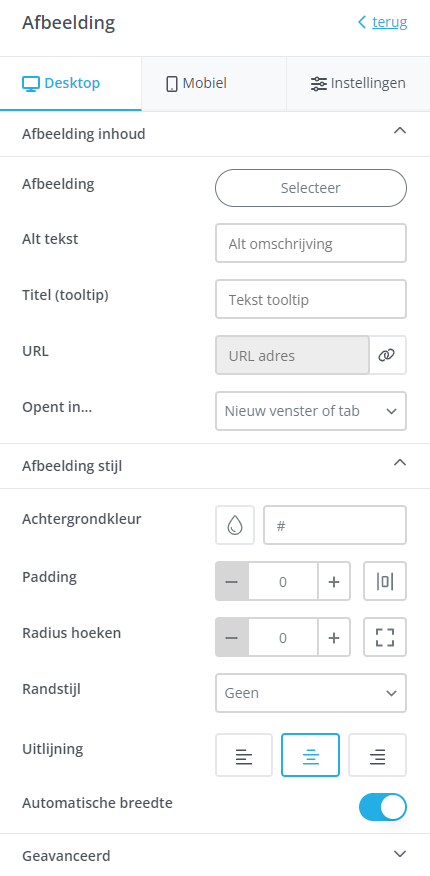Click the Selecteer image button
Screen dimensions: 430x876
click(311, 188)
